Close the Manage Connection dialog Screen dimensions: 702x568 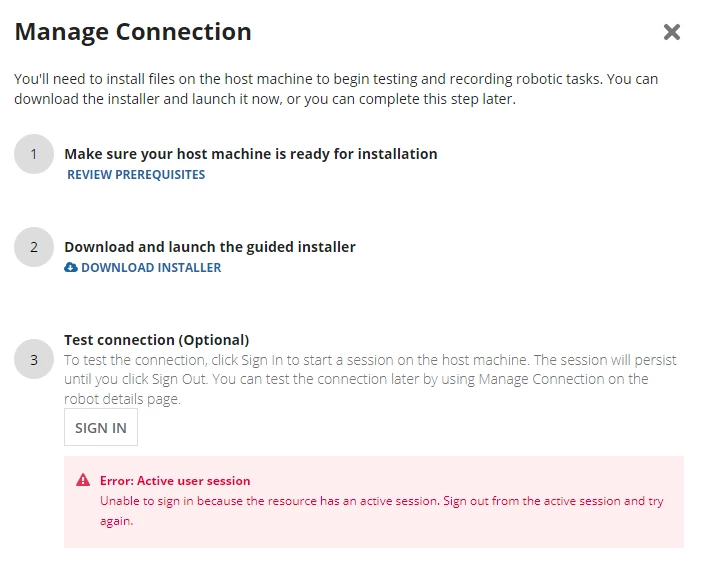coord(672,32)
